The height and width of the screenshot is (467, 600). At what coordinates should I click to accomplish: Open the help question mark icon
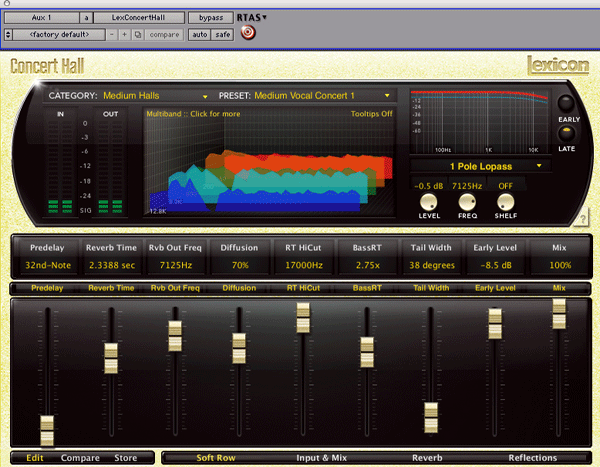click(582, 219)
